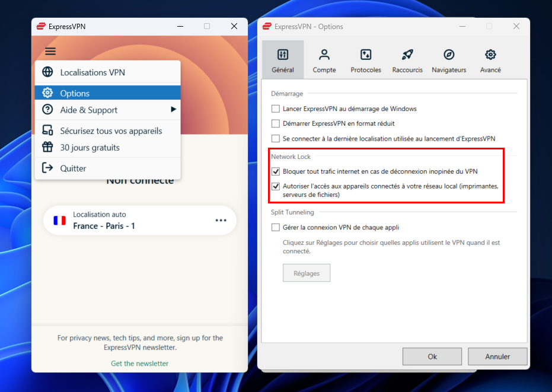Enable Lancer ExpressVPN au démarrage de Windows
The width and height of the screenshot is (552, 392).
pos(276,109)
